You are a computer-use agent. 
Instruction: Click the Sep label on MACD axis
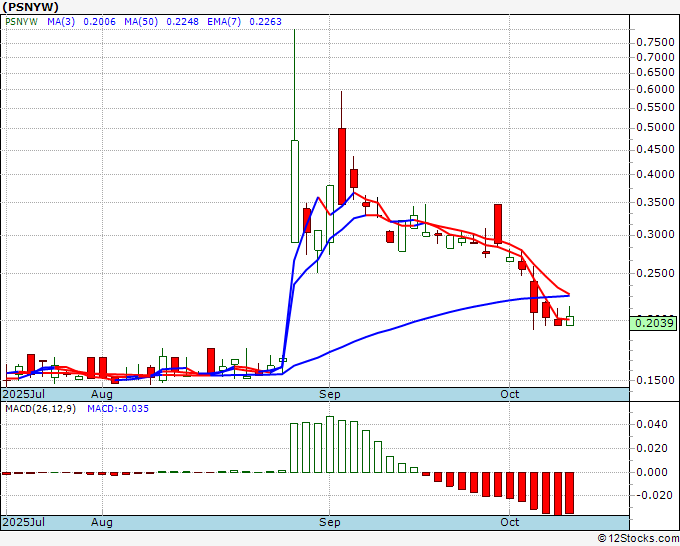330,522
